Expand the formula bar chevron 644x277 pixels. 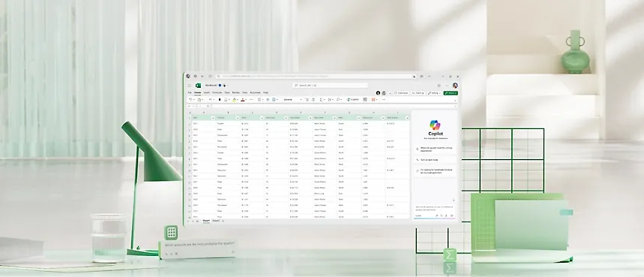click(x=456, y=106)
